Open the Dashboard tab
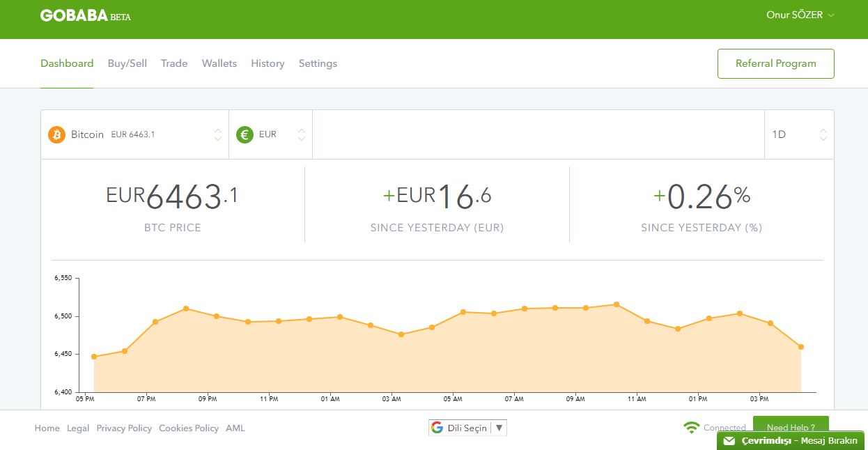Image resolution: width=868 pixels, height=450 pixels. 67,63
